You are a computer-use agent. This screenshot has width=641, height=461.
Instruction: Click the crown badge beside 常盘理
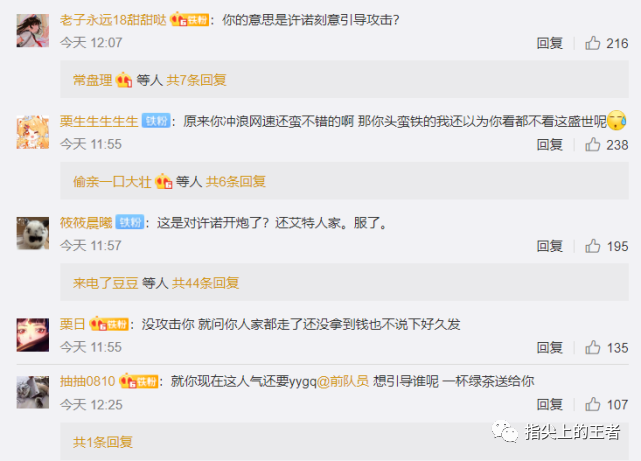tap(124, 80)
